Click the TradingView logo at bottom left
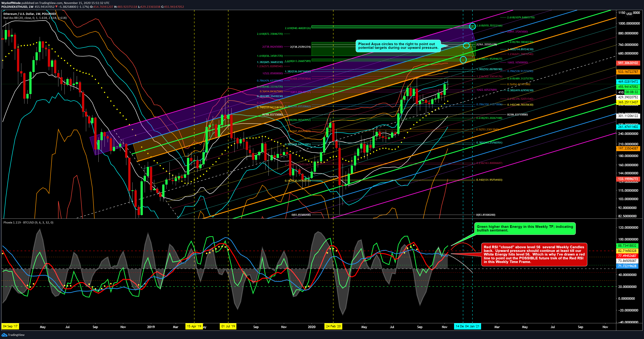Screen dimensions: 644x339 (13, 335)
